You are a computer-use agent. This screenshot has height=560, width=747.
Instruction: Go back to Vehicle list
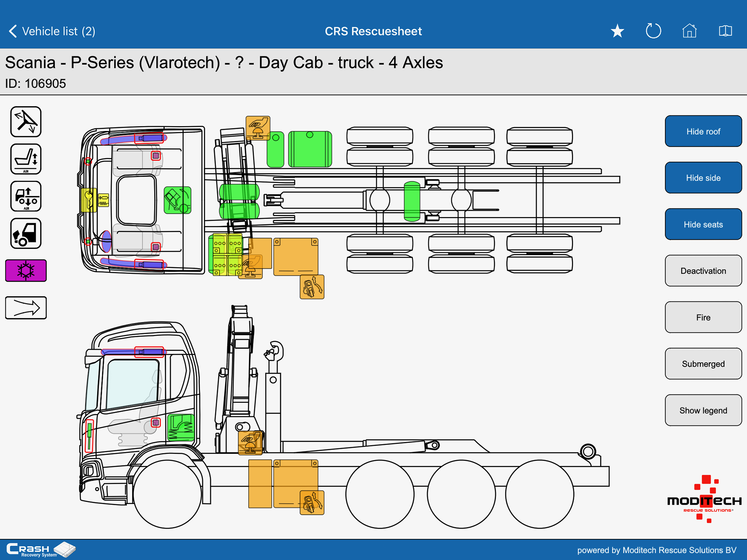pos(51,31)
